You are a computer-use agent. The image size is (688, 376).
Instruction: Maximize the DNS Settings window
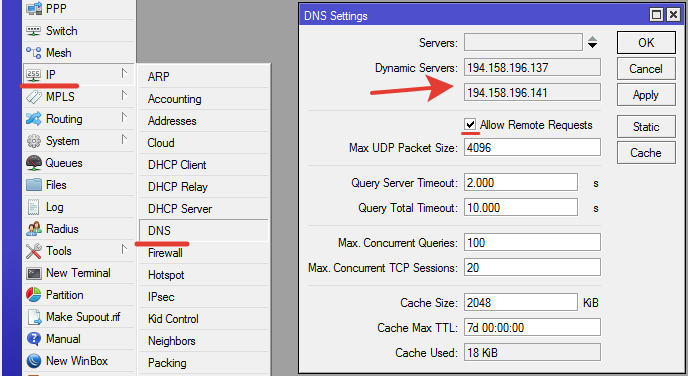pyautogui.click(x=656, y=15)
